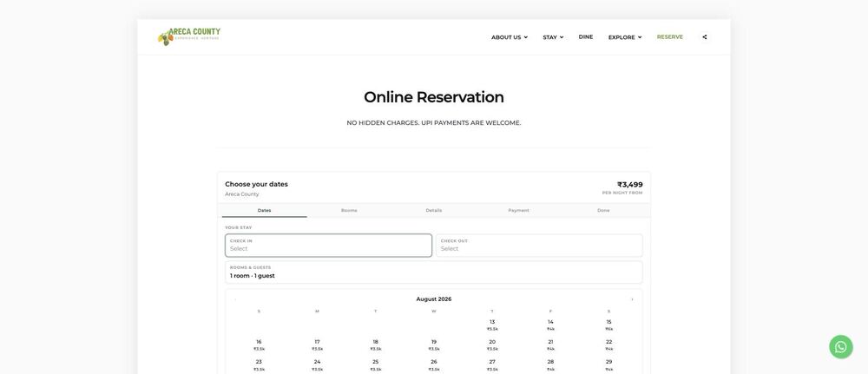Select August 14 on the calendar

(550, 325)
